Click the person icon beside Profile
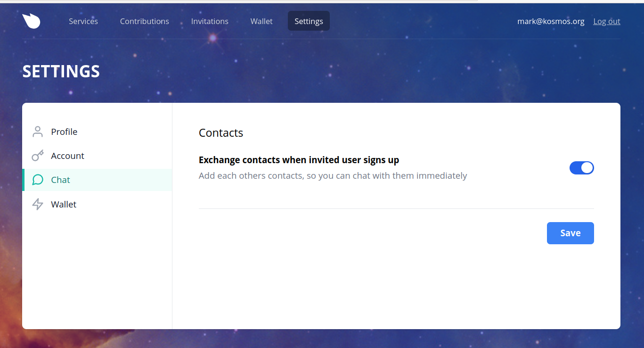This screenshot has height=348, width=644. click(38, 132)
